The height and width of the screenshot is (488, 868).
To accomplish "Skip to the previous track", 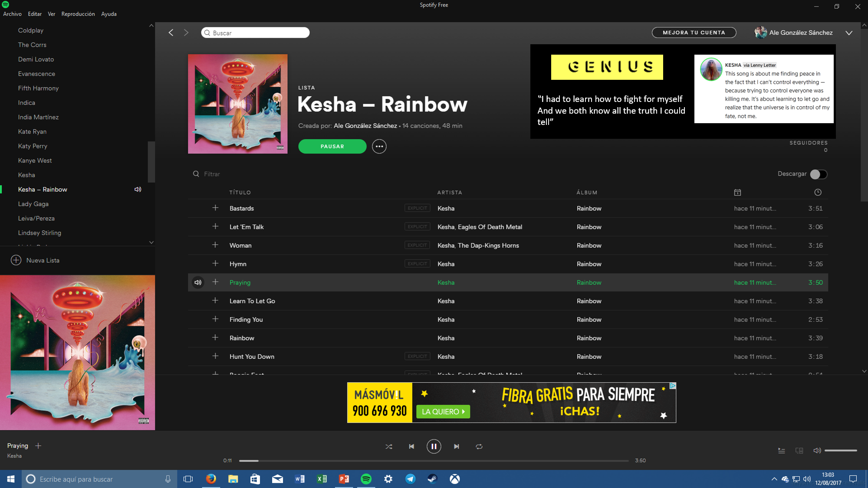I will 411,446.
